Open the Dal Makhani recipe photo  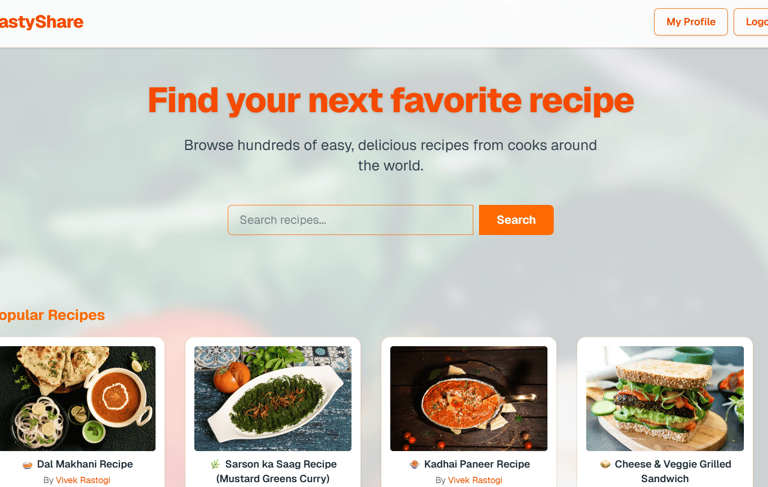point(77,398)
